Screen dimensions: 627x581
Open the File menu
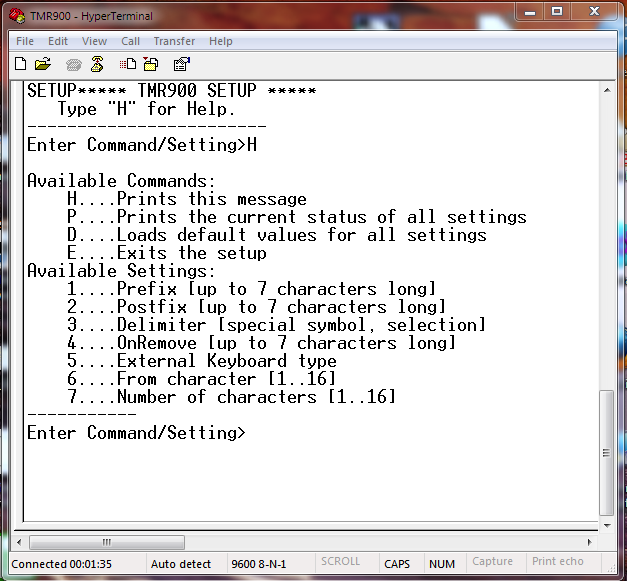point(25,41)
